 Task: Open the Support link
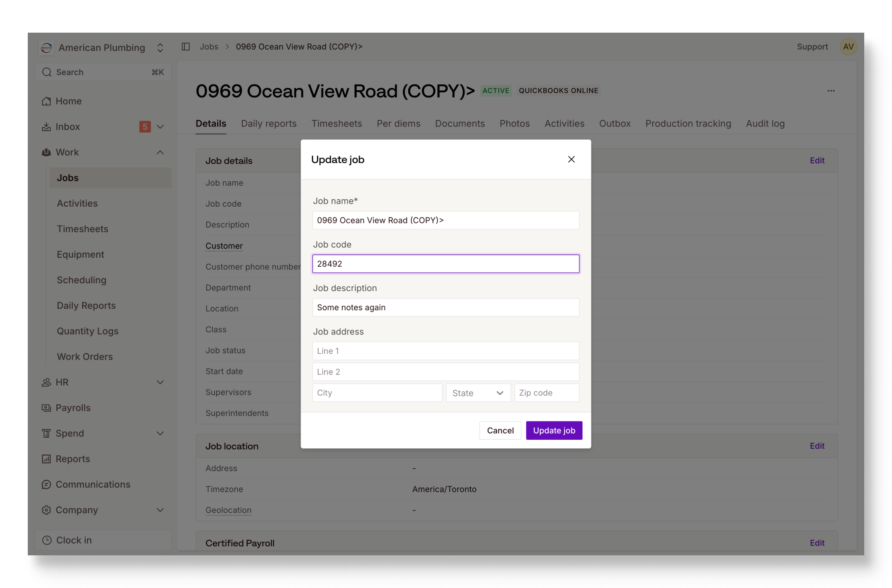coord(812,47)
